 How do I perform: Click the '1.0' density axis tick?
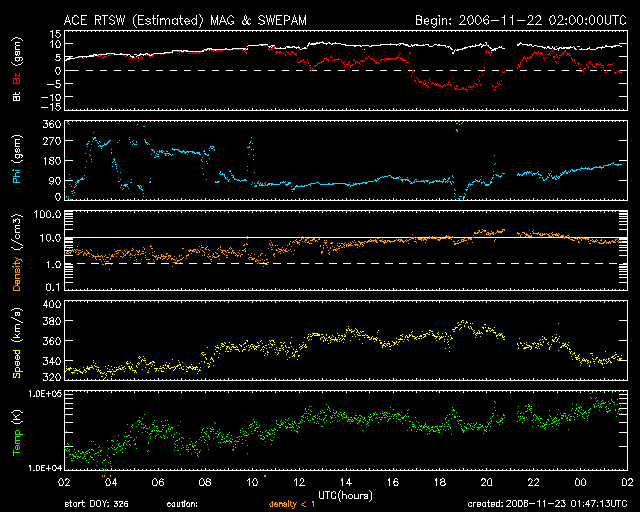(x=53, y=265)
